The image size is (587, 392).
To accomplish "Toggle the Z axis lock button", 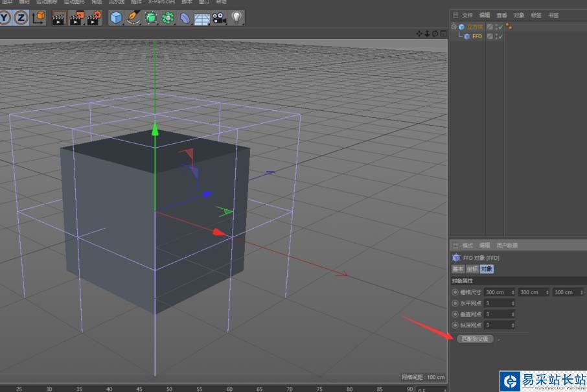I will pyautogui.click(x=21, y=18).
